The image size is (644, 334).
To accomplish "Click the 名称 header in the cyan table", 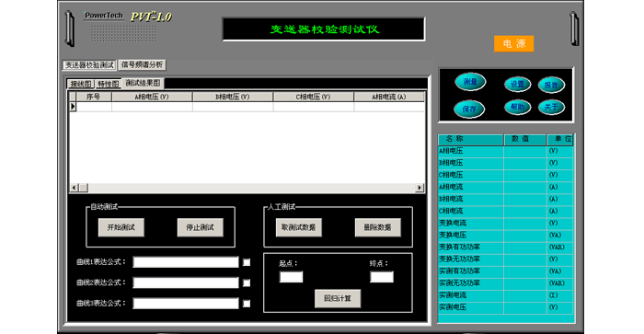I will tap(471, 139).
